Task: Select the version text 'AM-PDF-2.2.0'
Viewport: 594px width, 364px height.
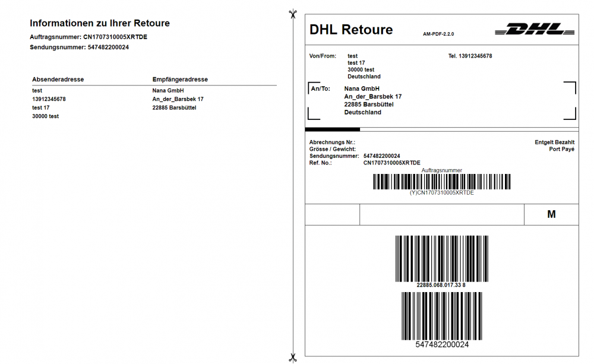Action: pyautogui.click(x=438, y=34)
